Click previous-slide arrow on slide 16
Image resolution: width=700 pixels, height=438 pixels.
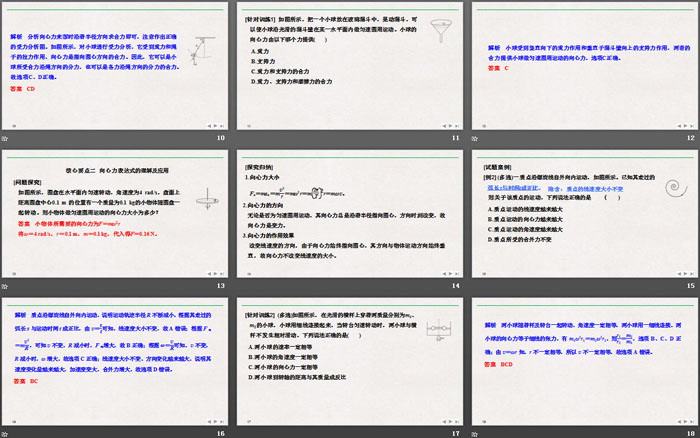[209, 421]
